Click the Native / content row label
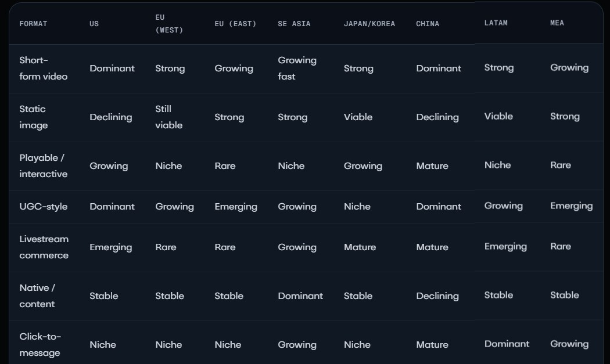 tap(37, 296)
